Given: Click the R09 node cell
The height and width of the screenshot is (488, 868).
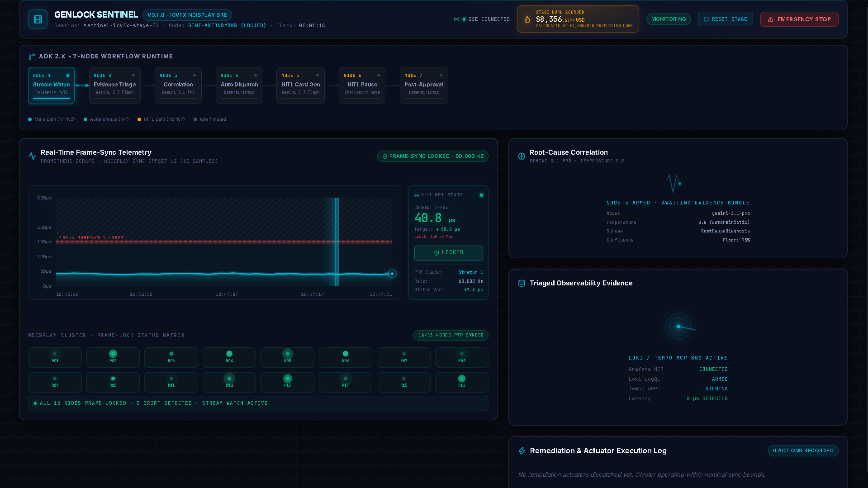Looking at the screenshot, I should click(55, 382).
